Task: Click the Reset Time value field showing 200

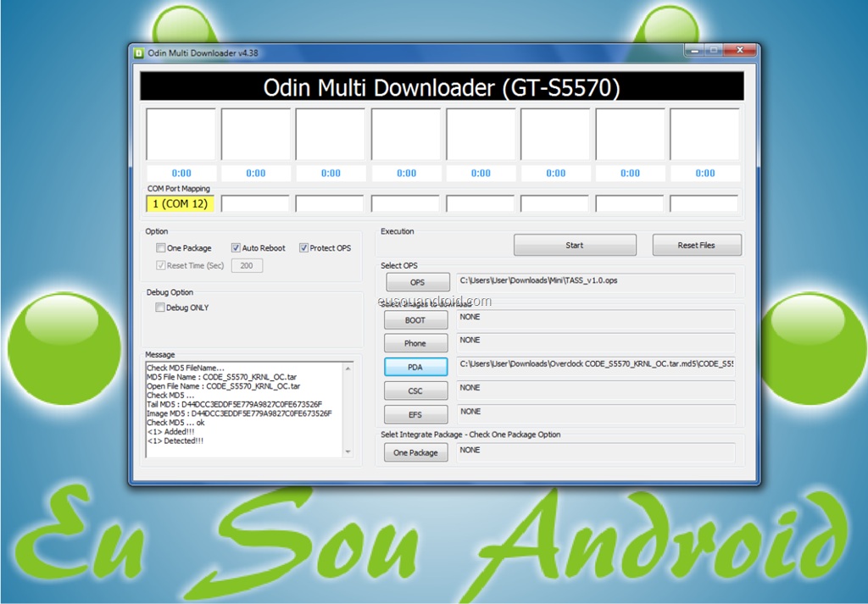Action: point(247,265)
